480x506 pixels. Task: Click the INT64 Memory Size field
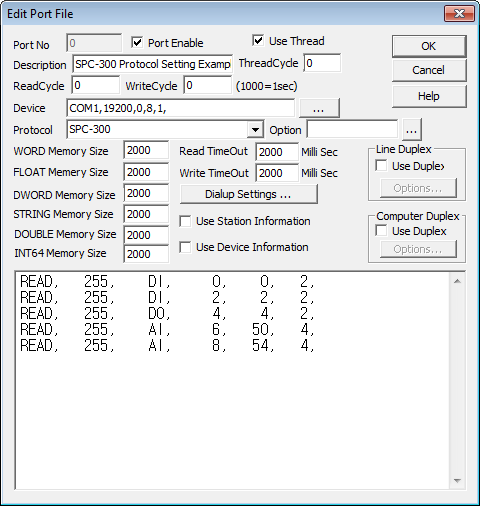[146, 254]
